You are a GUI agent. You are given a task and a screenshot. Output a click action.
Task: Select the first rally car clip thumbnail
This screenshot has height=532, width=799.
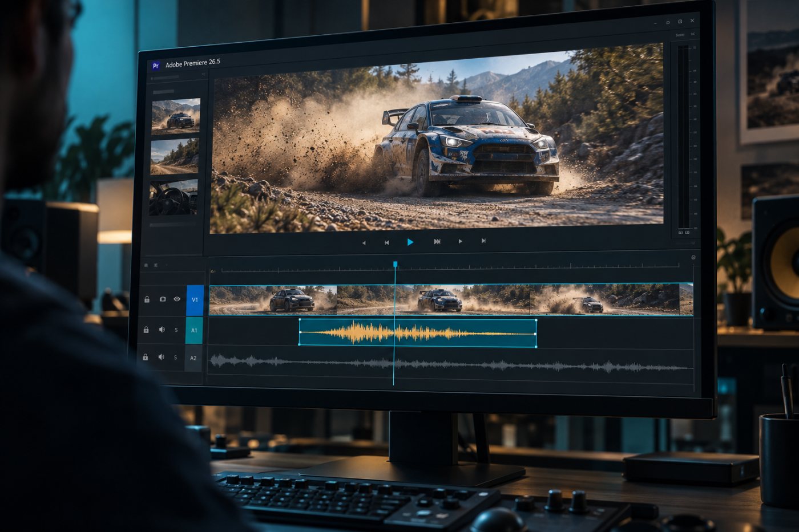pos(176,116)
